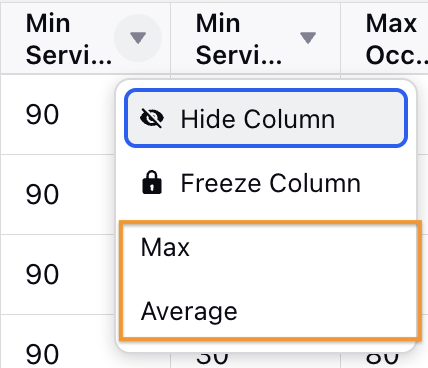The image size is (428, 368).
Task: Select the first row cell showing 90
Action: pyautogui.click(x=42, y=114)
